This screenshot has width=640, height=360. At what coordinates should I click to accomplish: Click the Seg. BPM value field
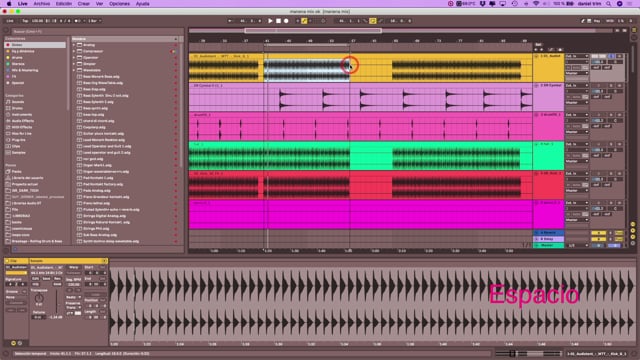tap(73, 285)
